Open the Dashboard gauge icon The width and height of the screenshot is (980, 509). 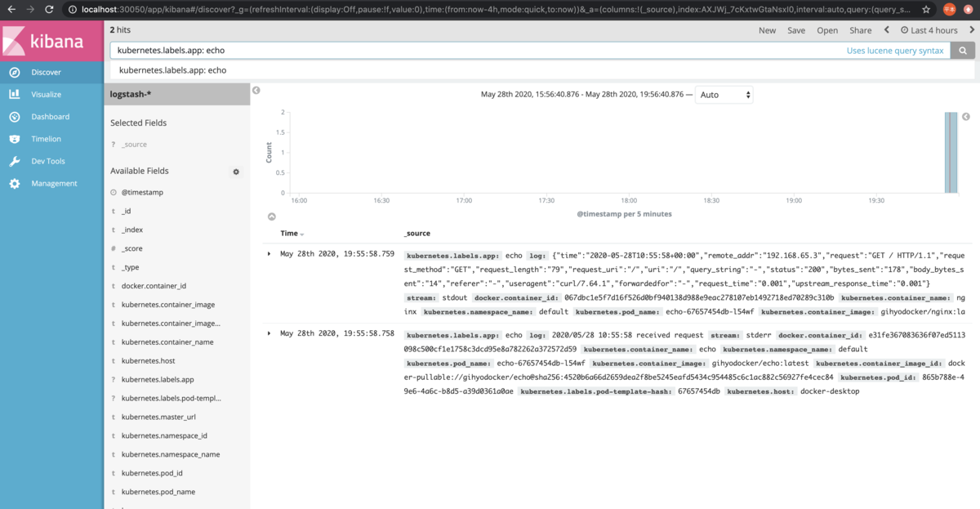[x=15, y=117]
